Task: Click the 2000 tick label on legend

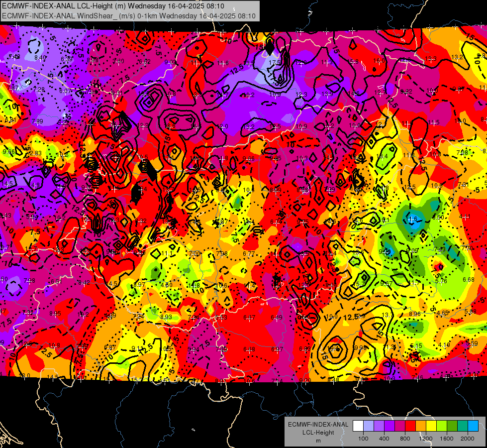Action: point(468,439)
